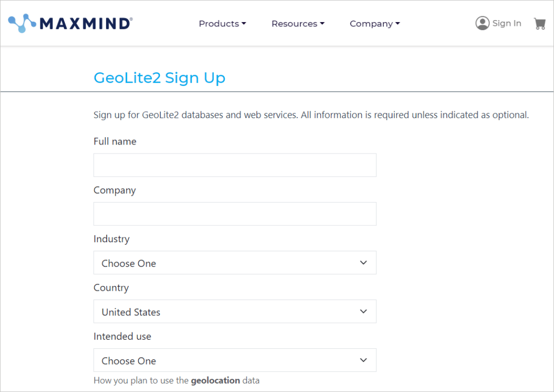554x392 pixels.
Task: Click the bold geolocation helper text
Action: pyautogui.click(x=216, y=380)
